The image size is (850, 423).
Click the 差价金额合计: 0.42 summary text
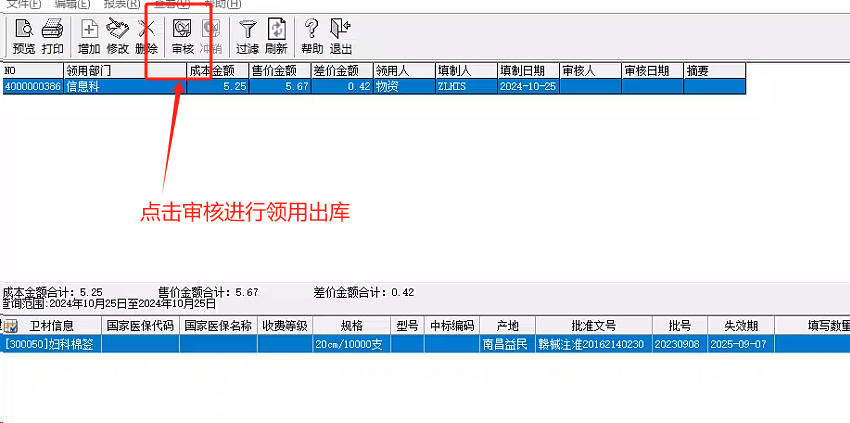point(364,292)
